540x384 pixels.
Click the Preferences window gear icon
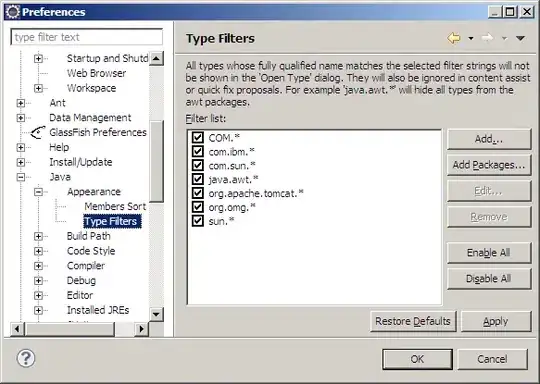pyautogui.click(x=13, y=12)
